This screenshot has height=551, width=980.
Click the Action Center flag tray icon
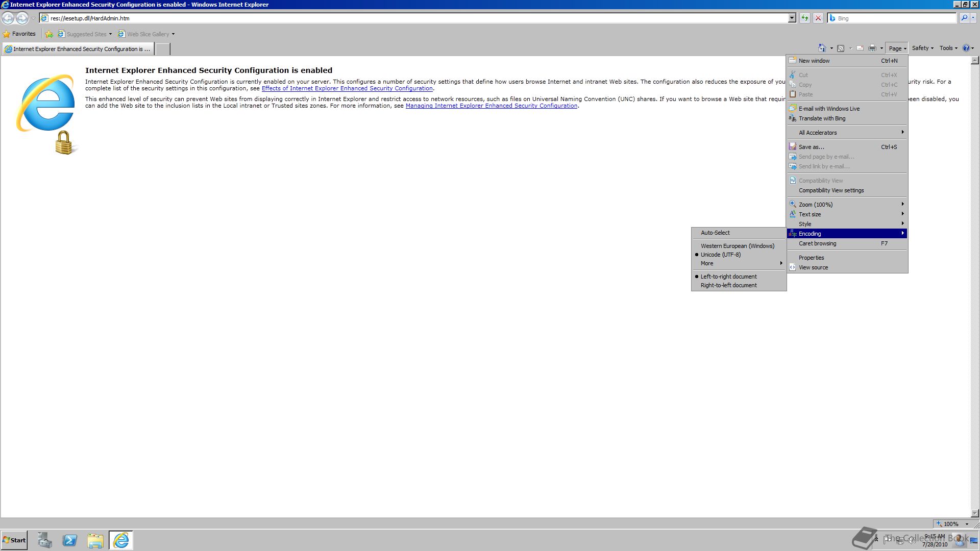coord(887,540)
